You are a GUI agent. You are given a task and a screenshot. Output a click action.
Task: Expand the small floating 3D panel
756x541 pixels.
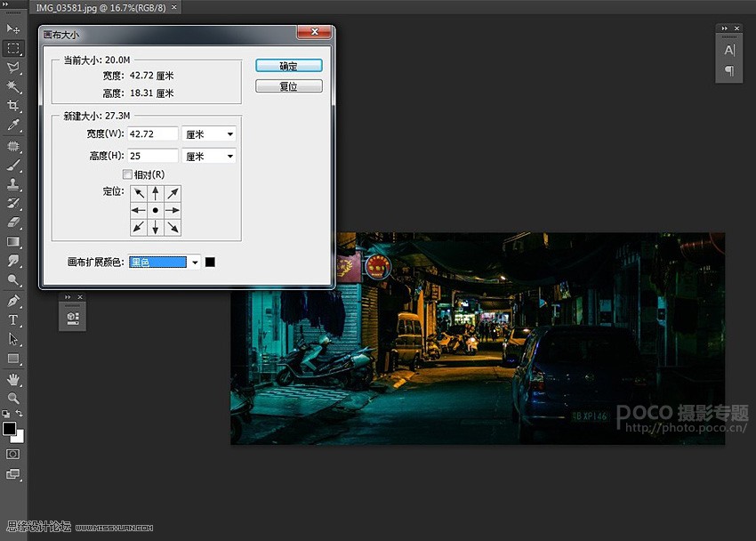point(68,297)
